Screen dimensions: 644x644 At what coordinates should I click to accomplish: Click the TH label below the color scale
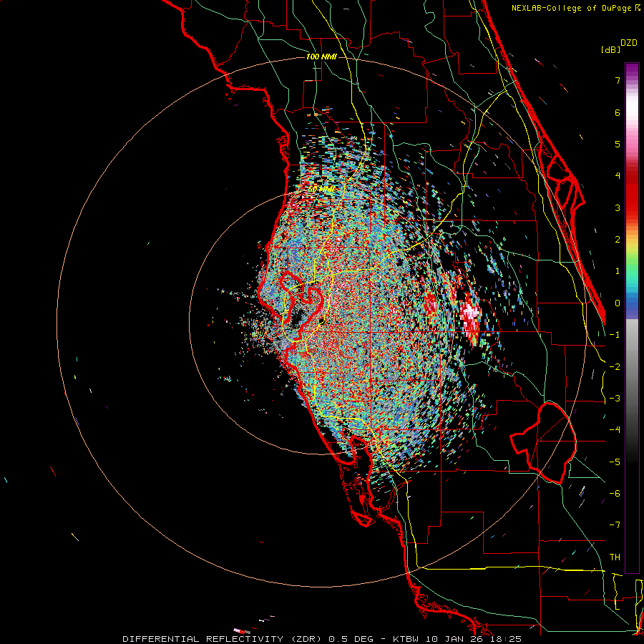[615, 557]
